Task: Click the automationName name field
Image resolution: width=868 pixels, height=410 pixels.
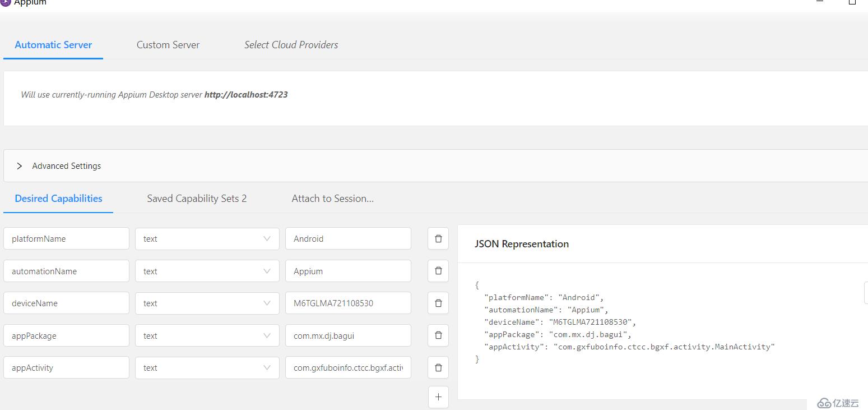Action: pos(66,271)
